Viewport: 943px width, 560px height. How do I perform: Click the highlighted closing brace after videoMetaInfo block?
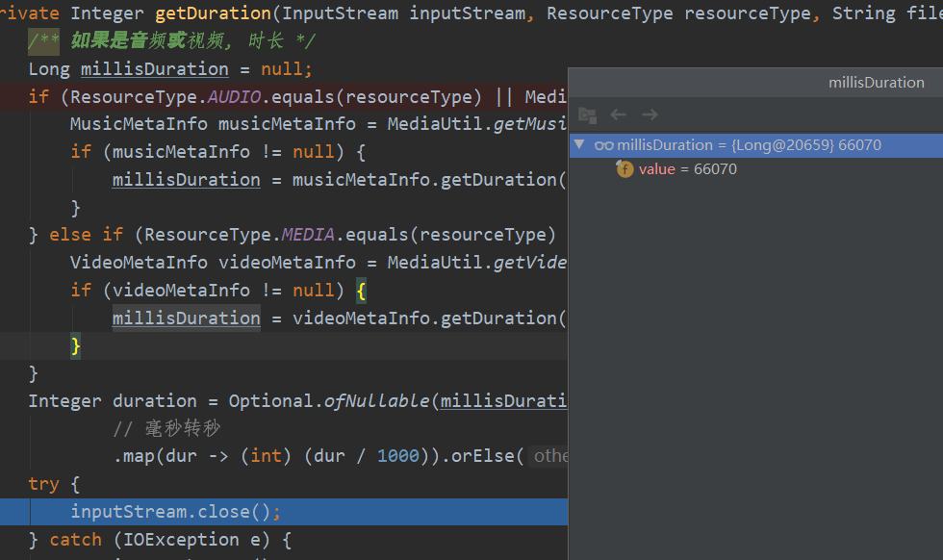pos(75,345)
